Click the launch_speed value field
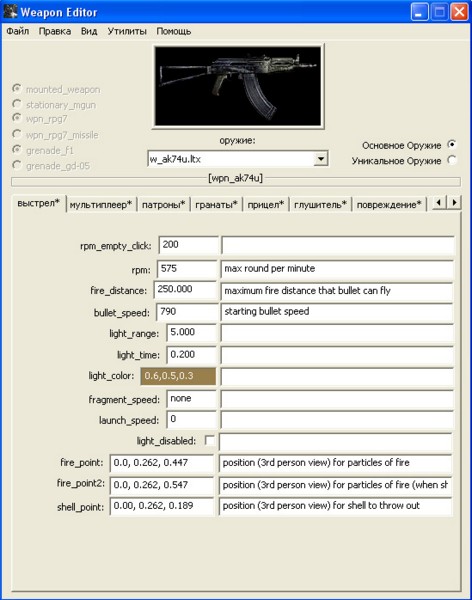Image resolution: width=472 pixels, height=600 pixels. click(191, 420)
